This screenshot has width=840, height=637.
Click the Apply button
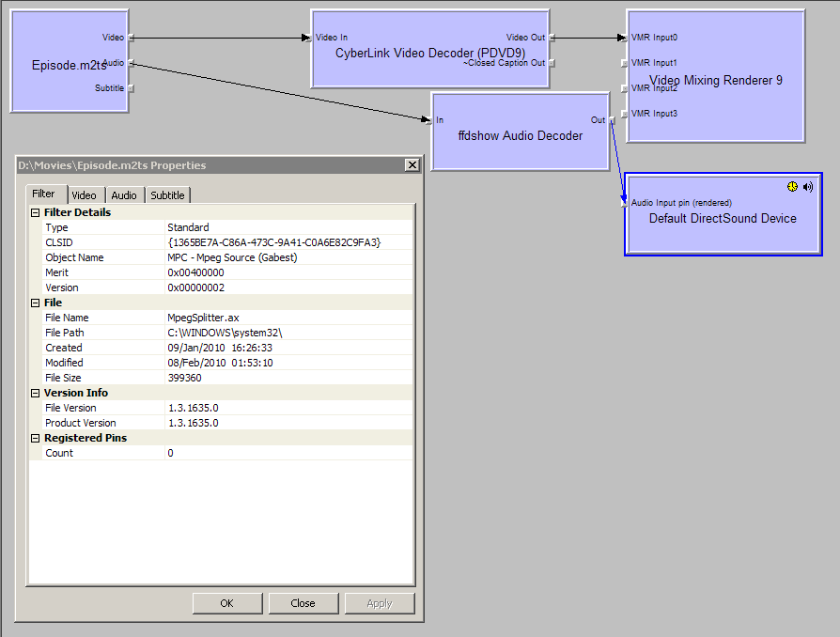[380, 603]
